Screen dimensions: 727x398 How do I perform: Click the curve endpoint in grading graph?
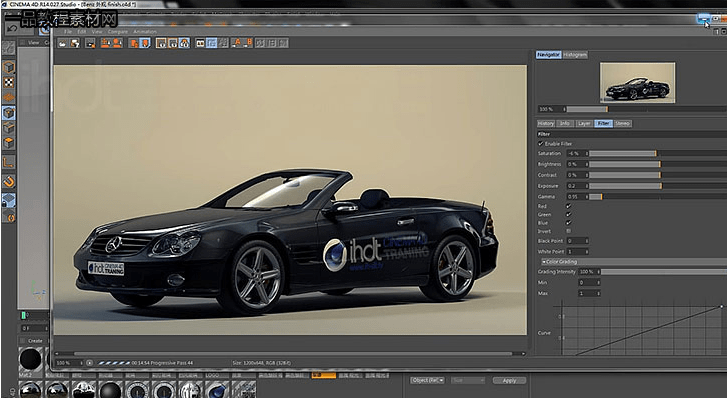tap(721, 306)
